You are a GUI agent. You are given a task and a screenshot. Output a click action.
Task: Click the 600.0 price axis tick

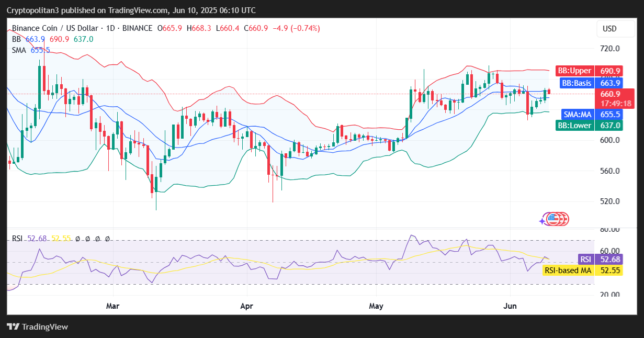[x=610, y=140]
